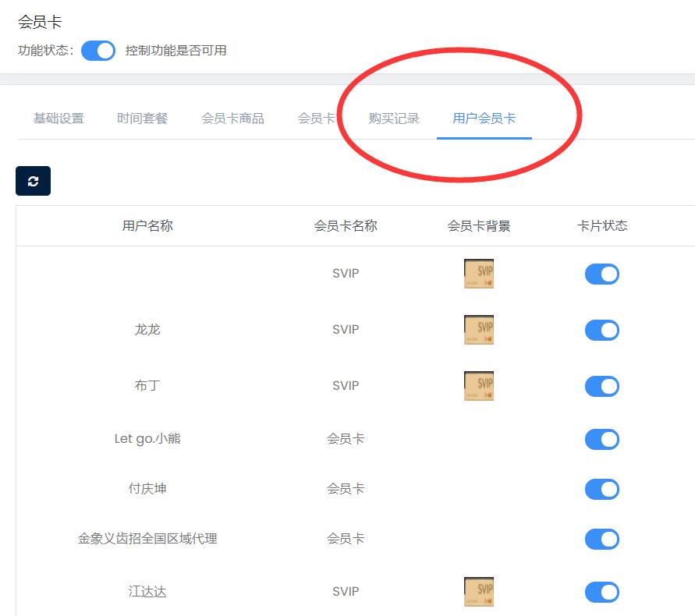Screen dimensions: 695x616
Task: Toggle card status for 金象义齿招全国区域代理
Action: tap(602, 539)
